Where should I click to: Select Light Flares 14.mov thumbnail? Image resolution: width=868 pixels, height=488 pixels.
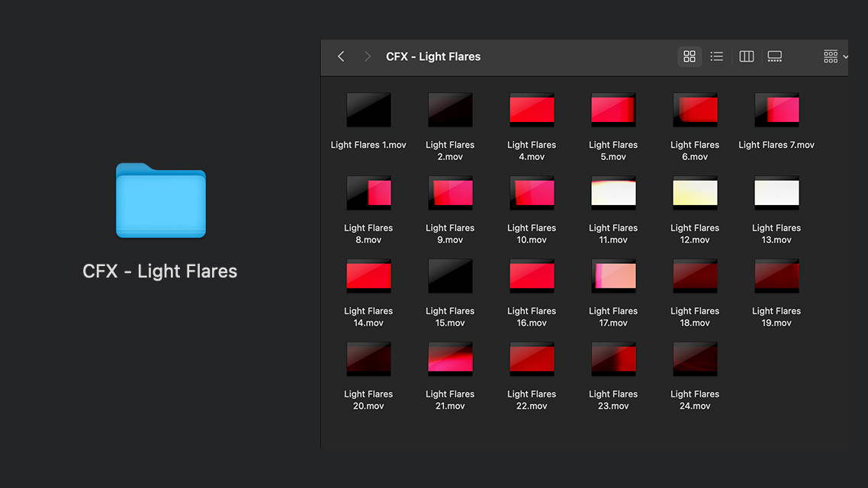point(368,276)
